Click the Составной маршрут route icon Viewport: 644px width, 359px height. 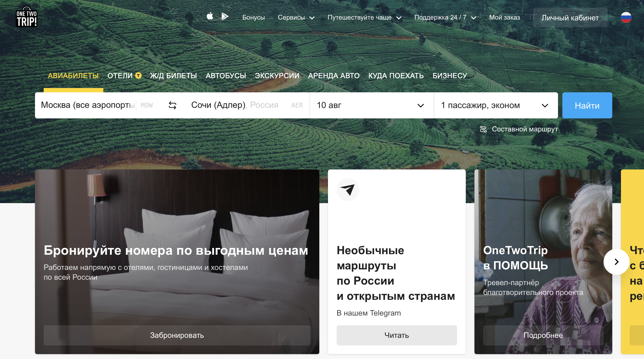(483, 129)
